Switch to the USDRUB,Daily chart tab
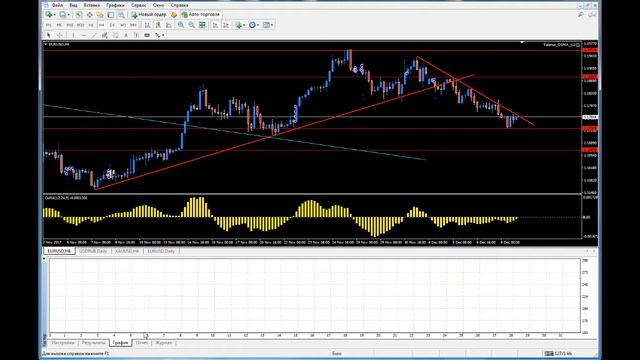This screenshot has width=640, height=360. pyautogui.click(x=93, y=251)
